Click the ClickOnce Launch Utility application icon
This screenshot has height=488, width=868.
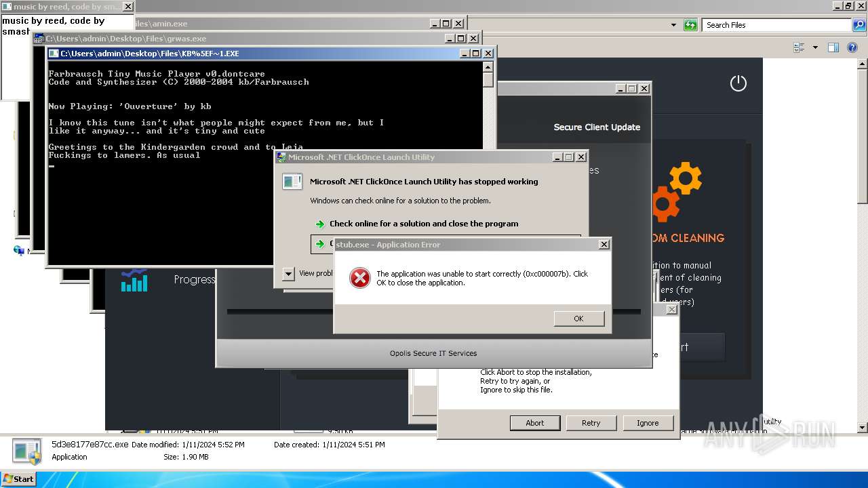point(292,182)
